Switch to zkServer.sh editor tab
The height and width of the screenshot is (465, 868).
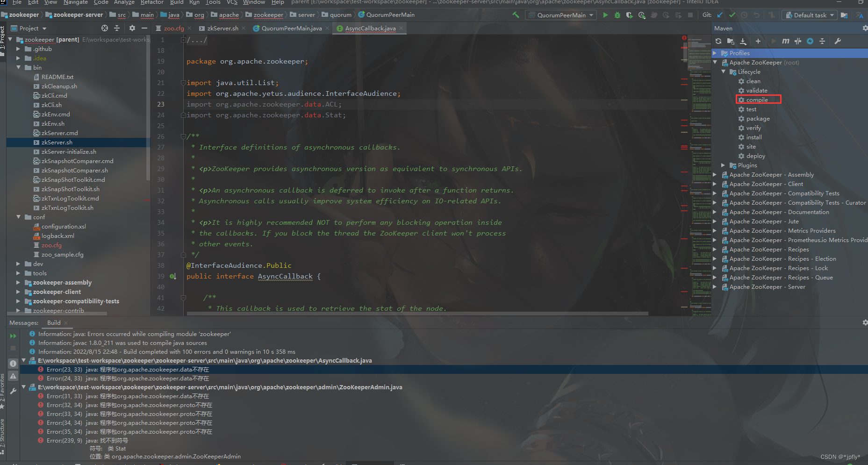pos(222,29)
